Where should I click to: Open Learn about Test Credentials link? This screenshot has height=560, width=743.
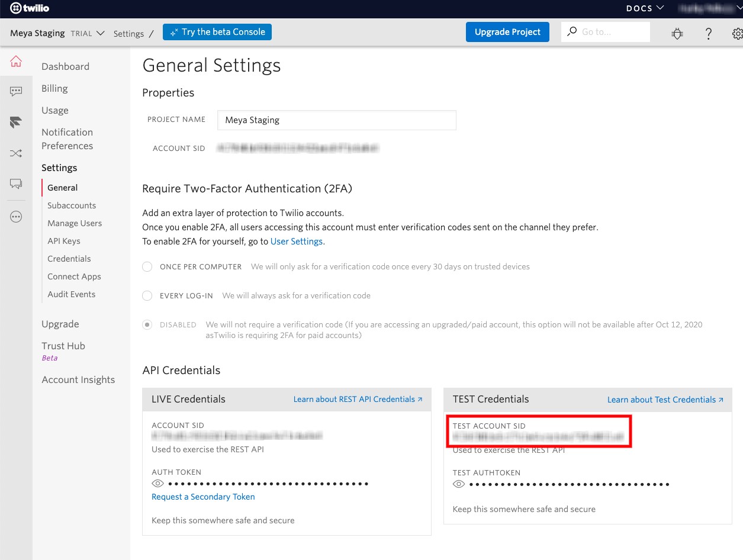[x=665, y=400]
